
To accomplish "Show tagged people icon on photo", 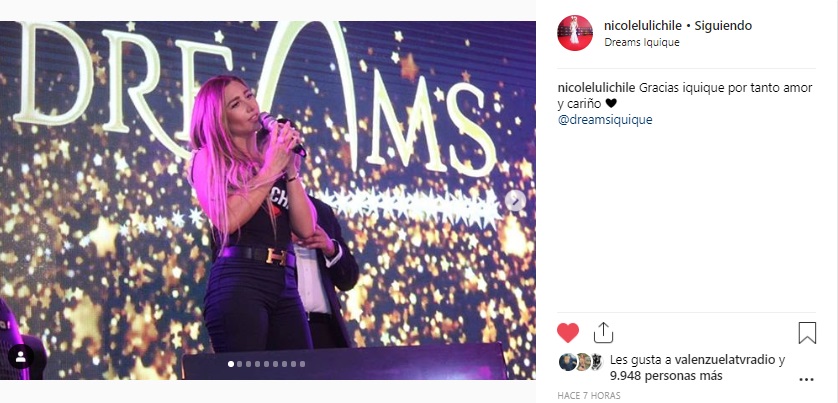I will tap(20, 356).
